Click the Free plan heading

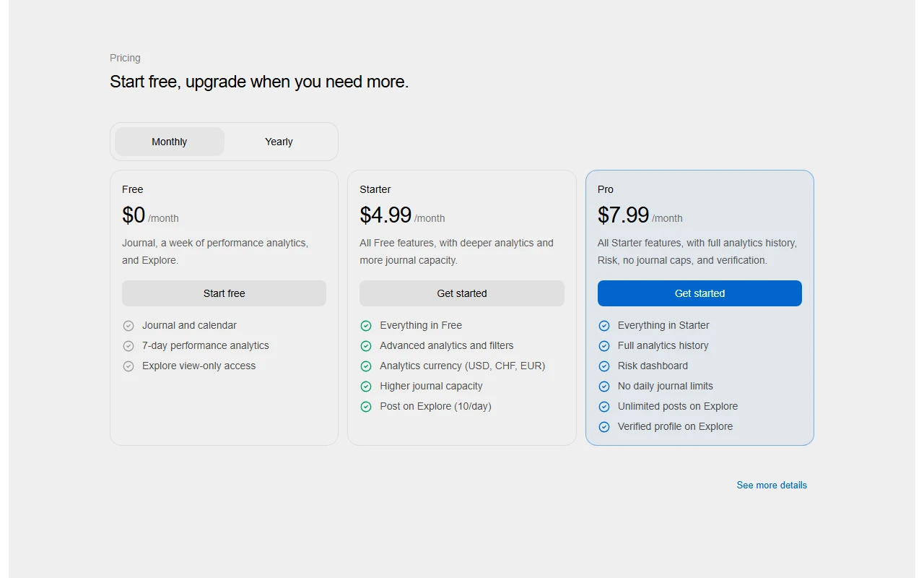click(133, 189)
